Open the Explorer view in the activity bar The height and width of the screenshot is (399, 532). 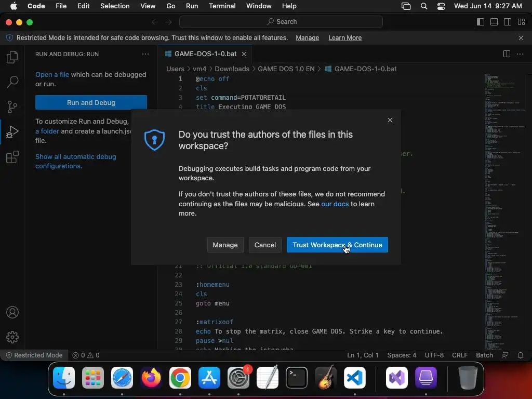point(12,57)
